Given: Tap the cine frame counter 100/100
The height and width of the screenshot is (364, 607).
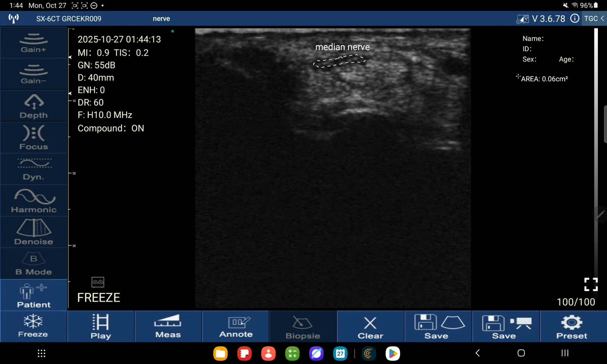Looking at the screenshot, I should click(576, 302).
